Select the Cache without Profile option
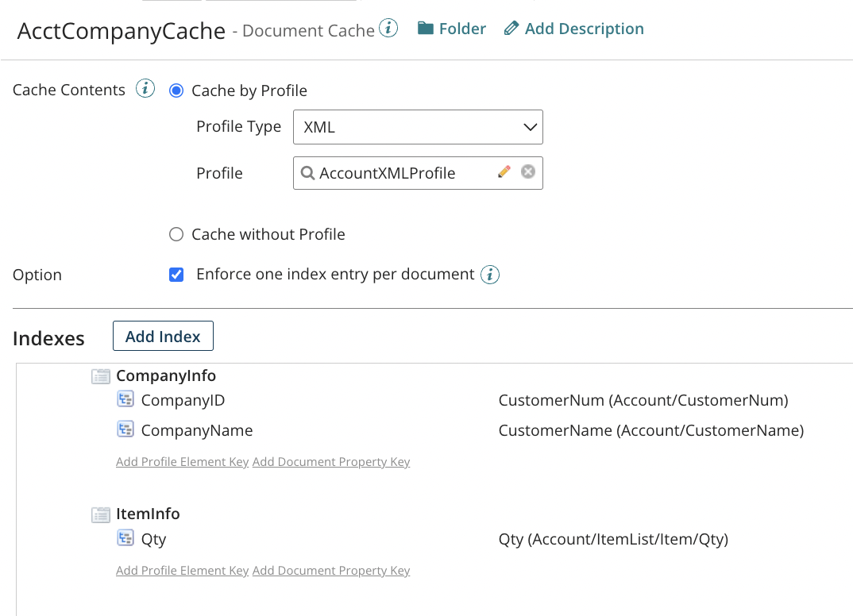This screenshot has height=616, width=853. [176, 234]
